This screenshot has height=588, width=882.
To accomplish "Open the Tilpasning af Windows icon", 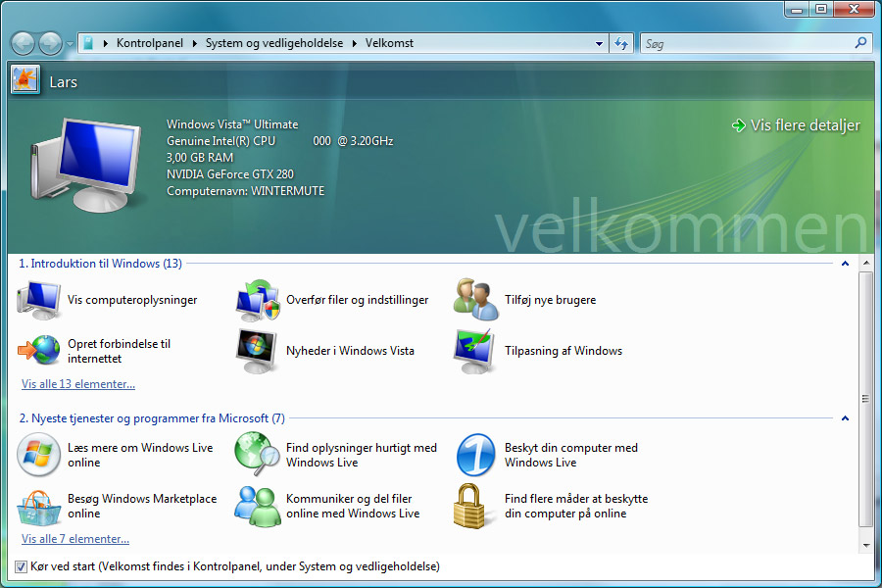I will [476, 351].
